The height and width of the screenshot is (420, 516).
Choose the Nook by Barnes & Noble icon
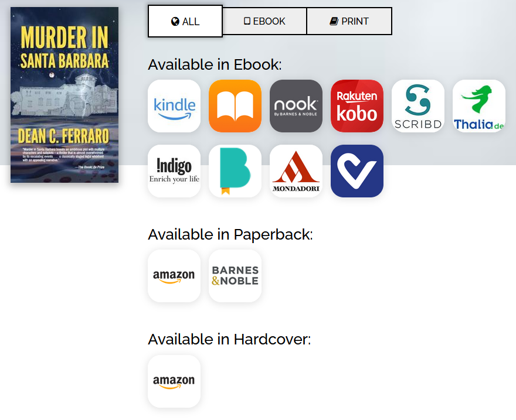(296, 106)
